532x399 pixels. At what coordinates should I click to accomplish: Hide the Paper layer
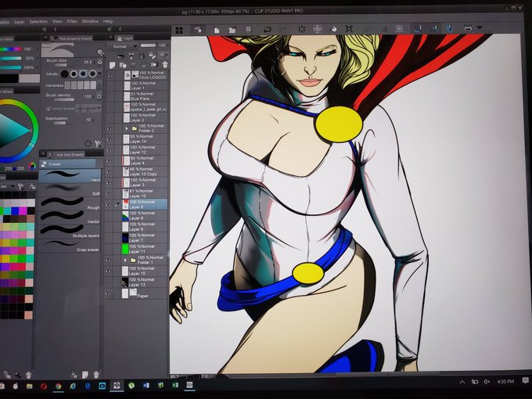(x=108, y=294)
